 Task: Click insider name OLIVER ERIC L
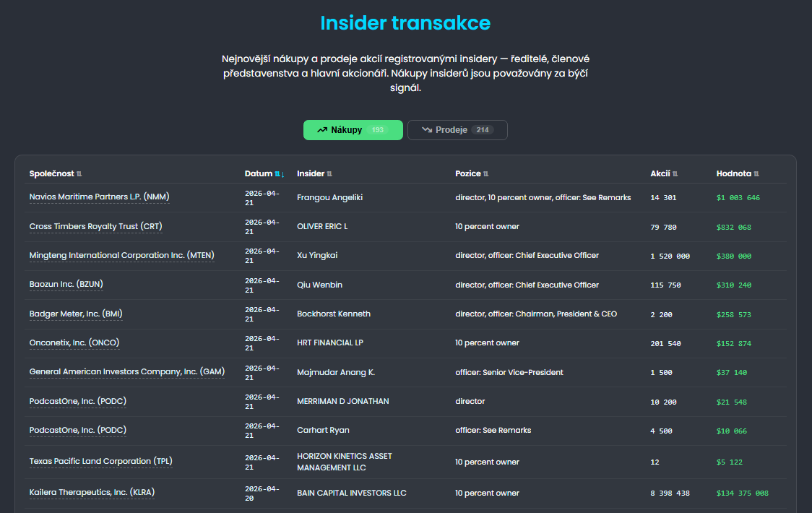[x=322, y=227]
